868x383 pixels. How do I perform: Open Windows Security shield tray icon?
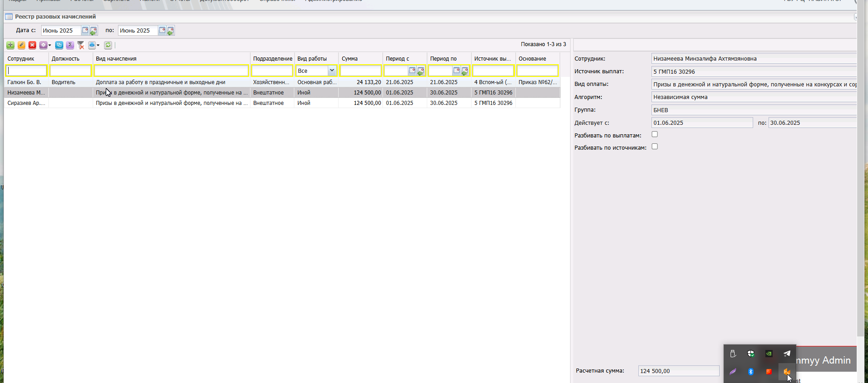[x=751, y=354]
